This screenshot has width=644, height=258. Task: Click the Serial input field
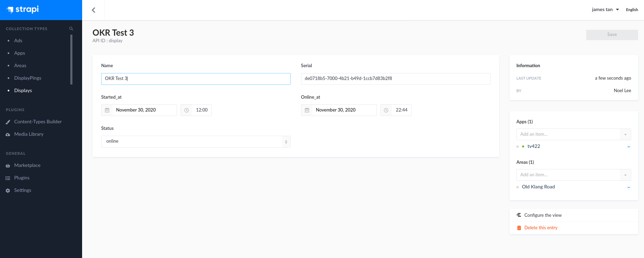tap(395, 79)
